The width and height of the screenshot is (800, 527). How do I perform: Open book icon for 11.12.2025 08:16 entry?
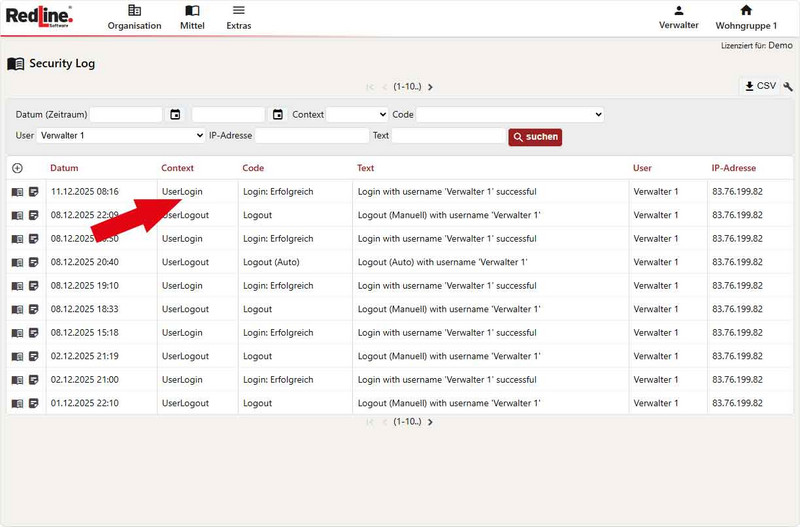(17, 192)
